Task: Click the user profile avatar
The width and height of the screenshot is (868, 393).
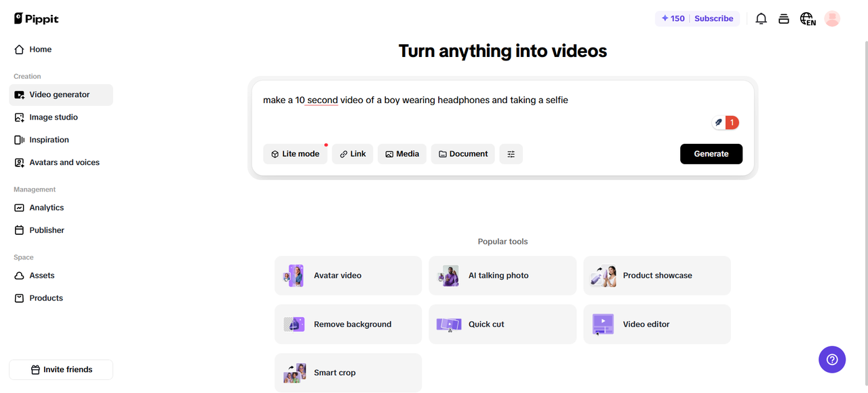Action: point(832,19)
